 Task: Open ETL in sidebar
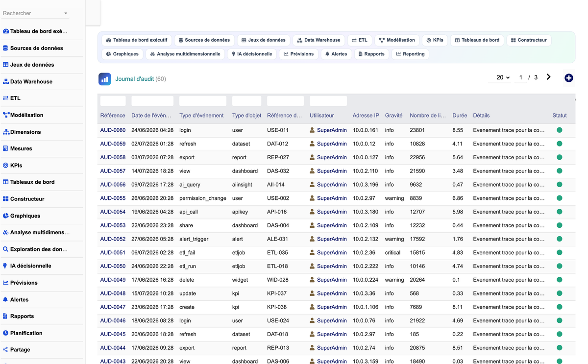coord(12,98)
